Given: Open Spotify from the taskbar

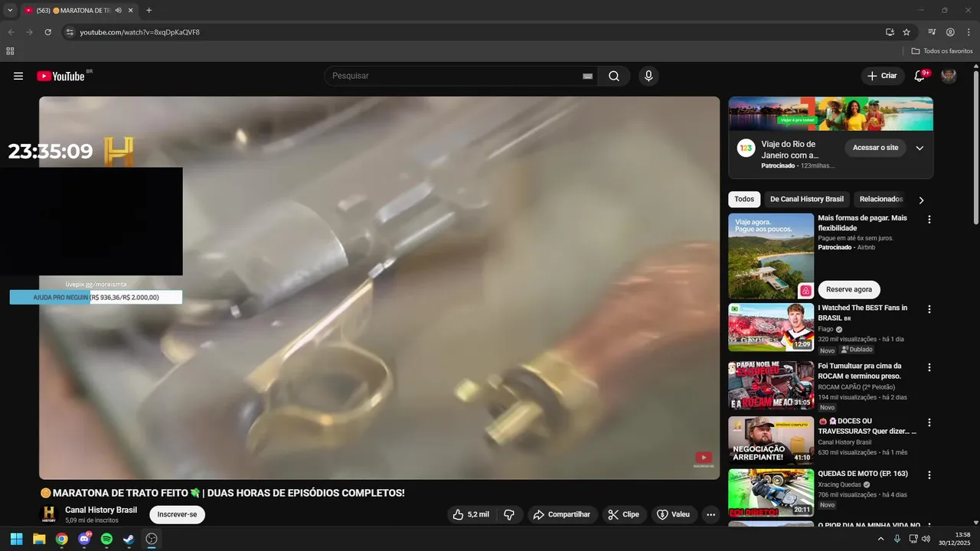Looking at the screenshot, I should 106,539.
